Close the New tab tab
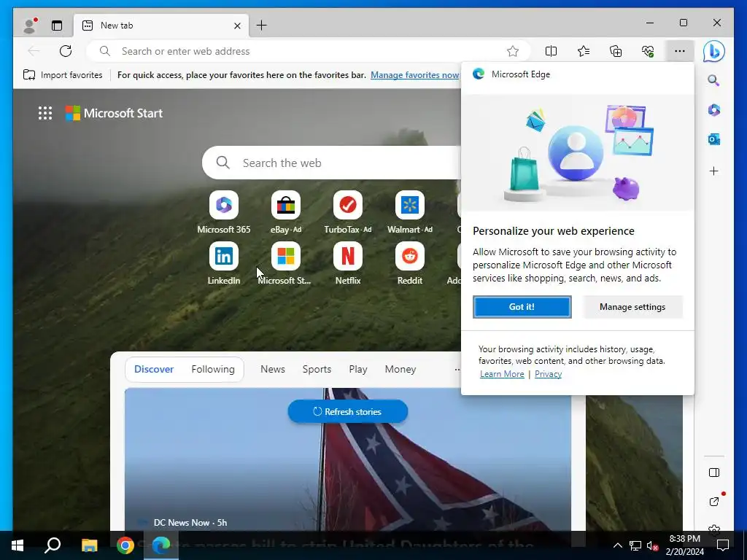Image resolution: width=747 pixels, height=560 pixels. (237, 26)
